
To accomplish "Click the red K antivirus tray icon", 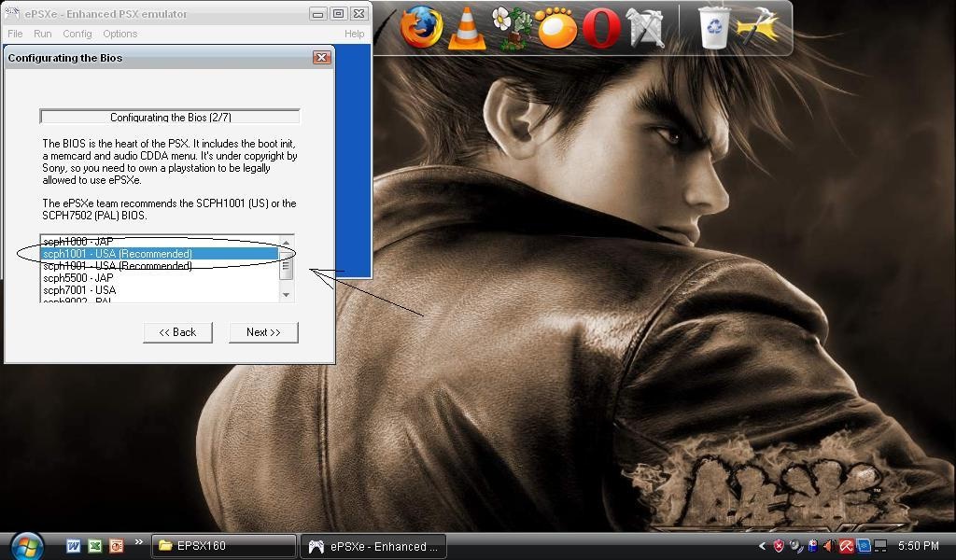I will 846,546.
